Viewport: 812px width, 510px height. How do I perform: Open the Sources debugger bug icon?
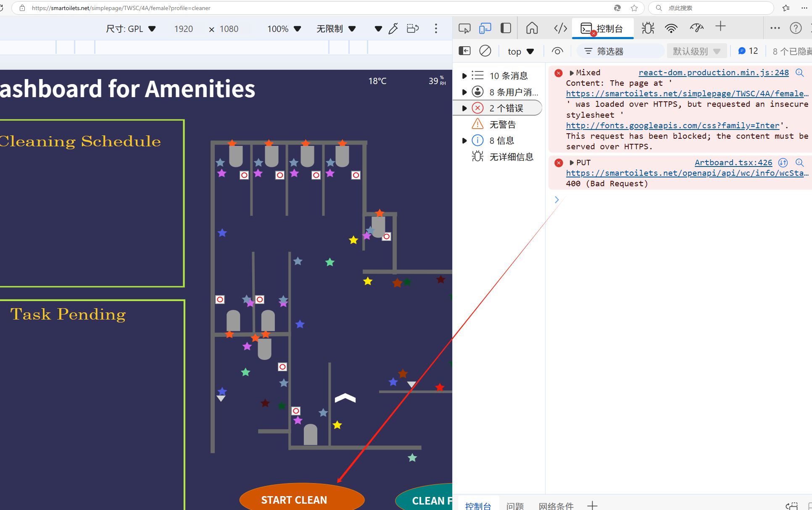click(x=648, y=28)
